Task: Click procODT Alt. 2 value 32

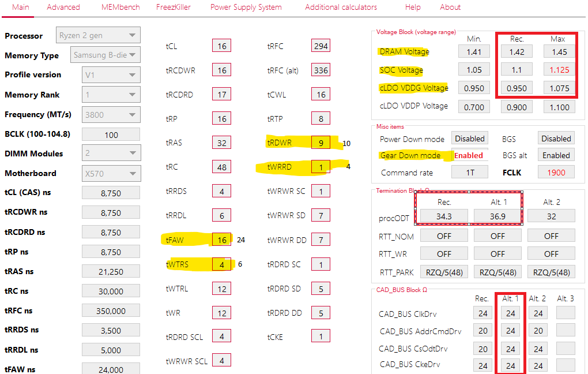Action: point(551,216)
